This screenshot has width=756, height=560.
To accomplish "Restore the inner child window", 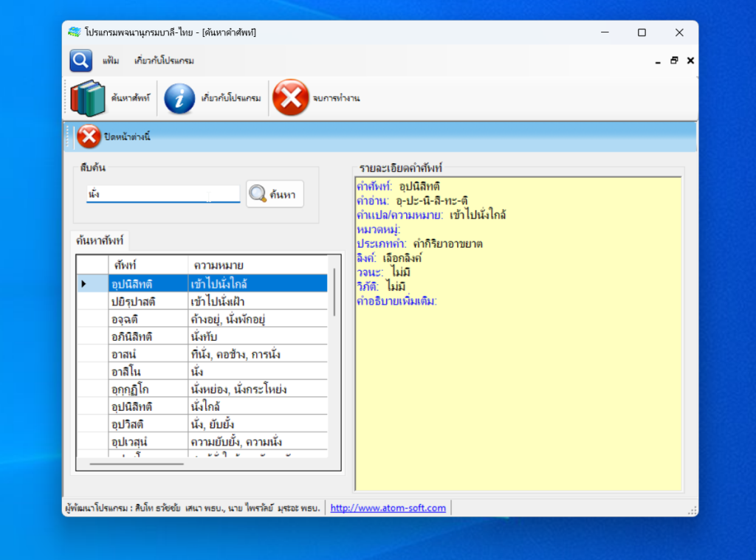I will tap(674, 61).
